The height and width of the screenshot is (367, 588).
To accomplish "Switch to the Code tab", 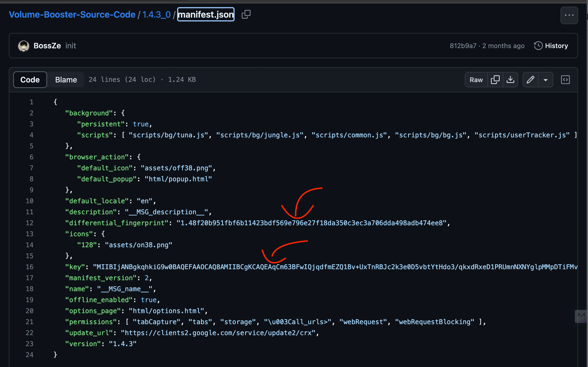I will click(x=30, y=80).
